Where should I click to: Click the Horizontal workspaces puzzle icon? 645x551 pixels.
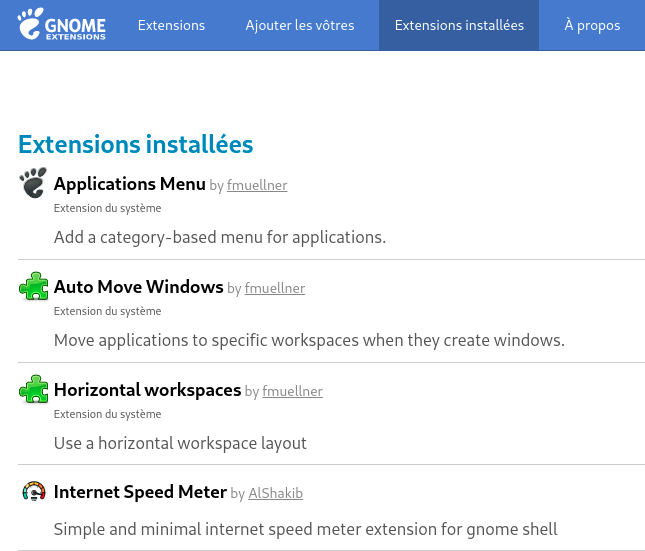pos(33,390)
